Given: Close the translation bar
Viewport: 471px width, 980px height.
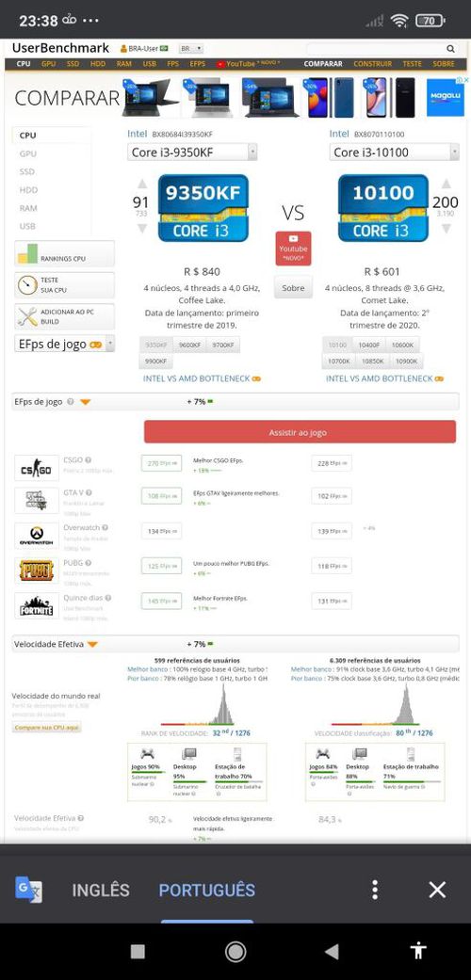Looking at the screenshot, I should [x=436, y=890].
